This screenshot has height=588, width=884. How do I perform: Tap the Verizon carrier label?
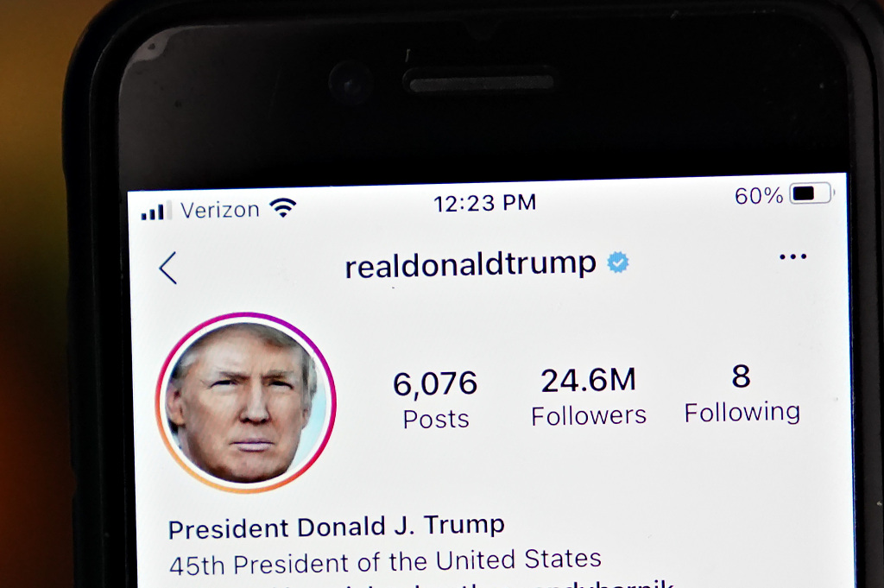point(220,211)
